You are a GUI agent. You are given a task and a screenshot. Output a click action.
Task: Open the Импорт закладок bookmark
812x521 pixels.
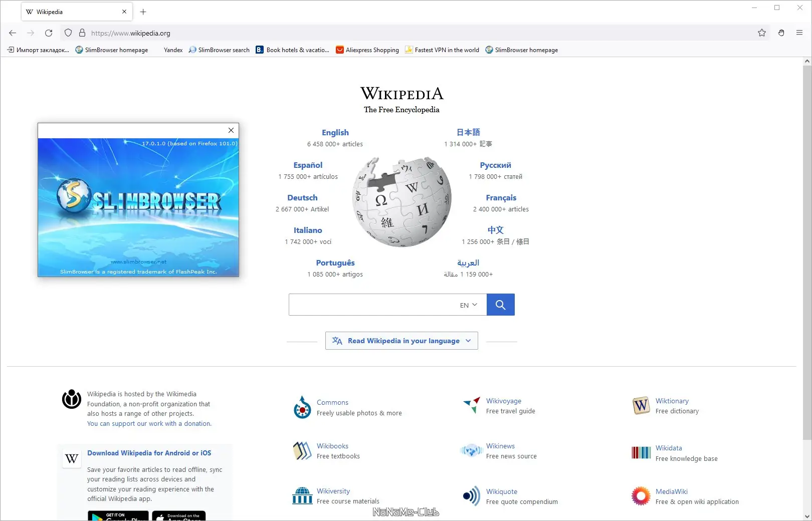[x=38, y=50]
